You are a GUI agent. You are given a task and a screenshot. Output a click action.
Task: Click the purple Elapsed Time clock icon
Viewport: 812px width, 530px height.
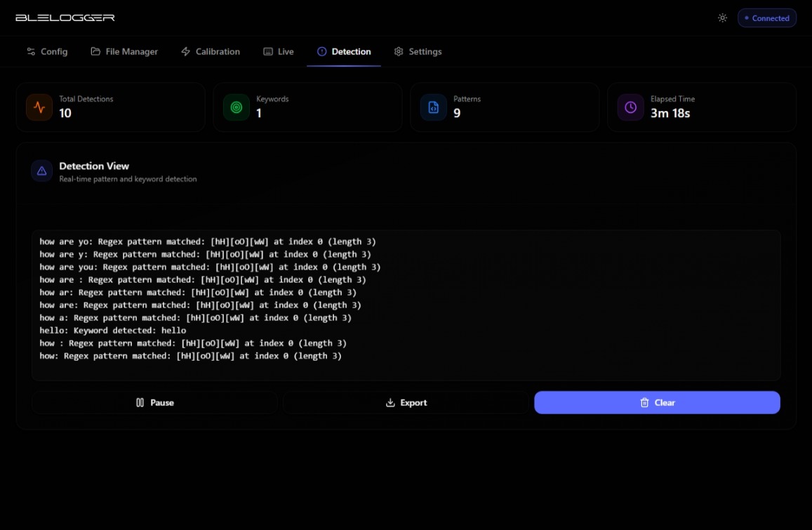pos(631,107)
